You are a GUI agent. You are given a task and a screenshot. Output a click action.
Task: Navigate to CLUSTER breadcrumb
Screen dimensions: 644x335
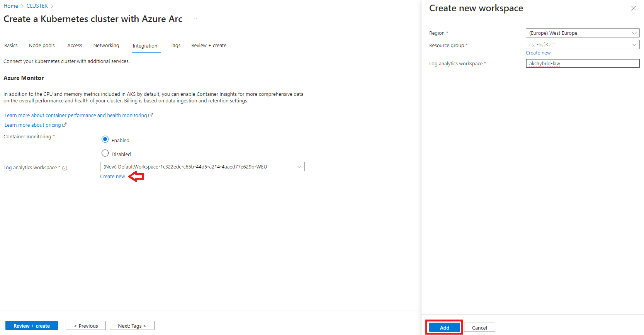[x=37, y=6]
